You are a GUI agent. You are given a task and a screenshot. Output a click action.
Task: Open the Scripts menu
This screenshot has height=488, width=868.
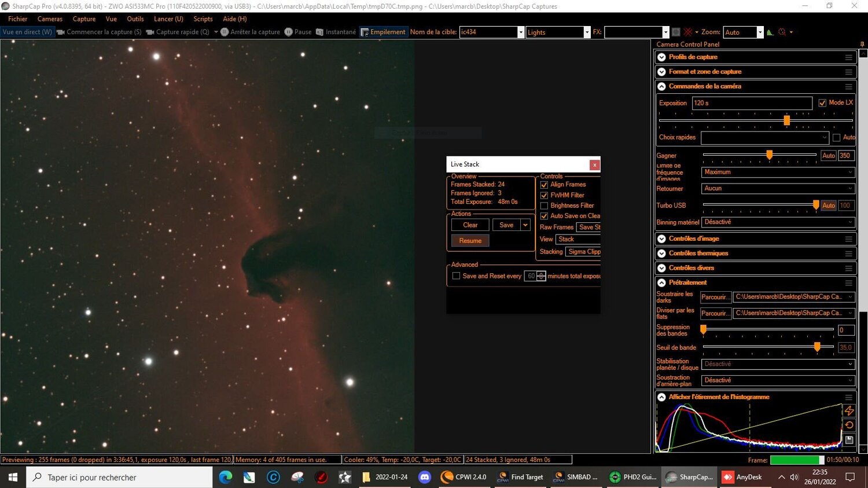203,19
